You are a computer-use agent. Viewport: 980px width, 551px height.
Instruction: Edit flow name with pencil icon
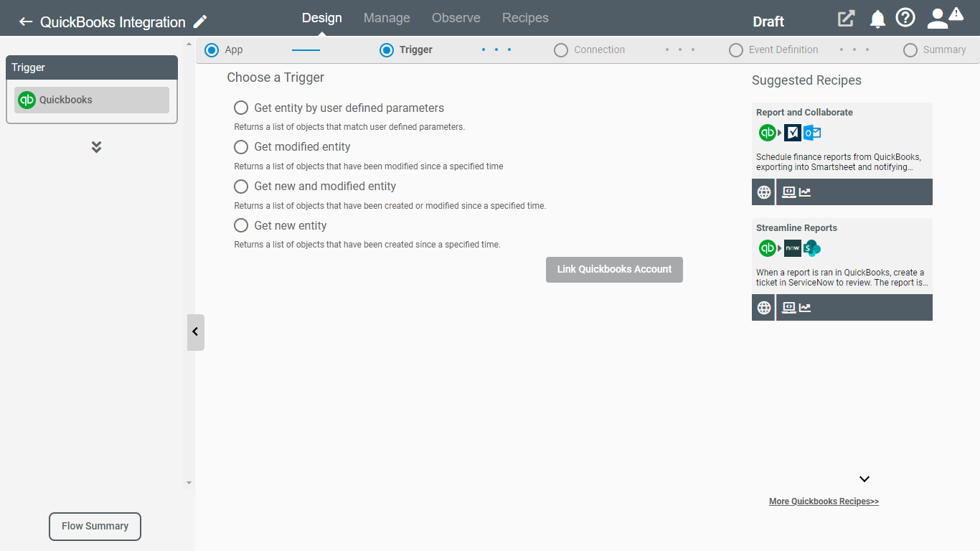coord(201,22)
